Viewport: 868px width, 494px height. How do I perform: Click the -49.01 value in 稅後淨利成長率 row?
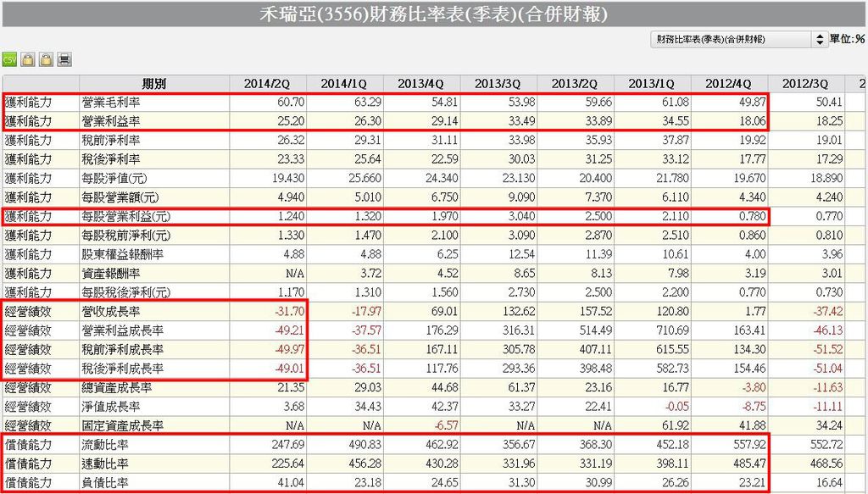pyautogui.click(x=289, y=369)
